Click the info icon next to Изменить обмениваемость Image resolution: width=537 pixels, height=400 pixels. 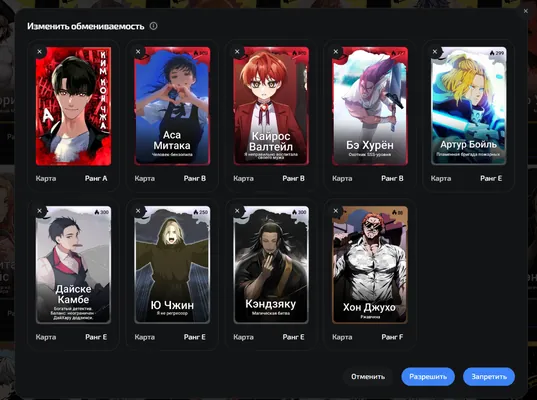tap(153, 26)
